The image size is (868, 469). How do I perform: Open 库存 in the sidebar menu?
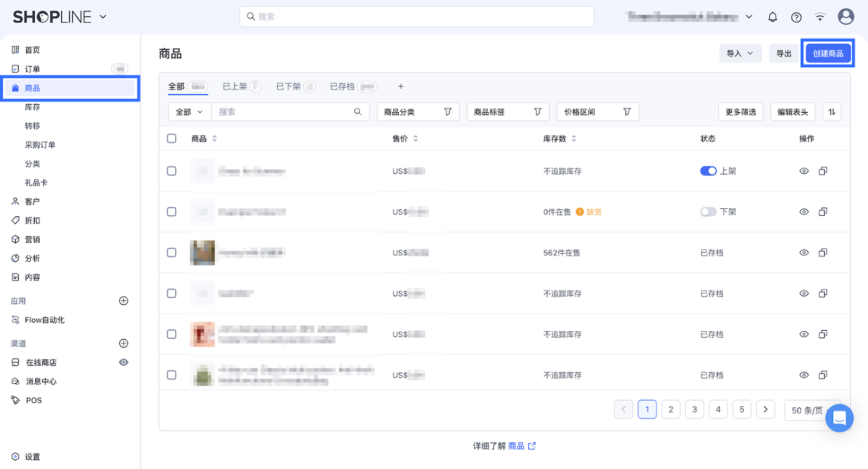click(x=33, y=107)
